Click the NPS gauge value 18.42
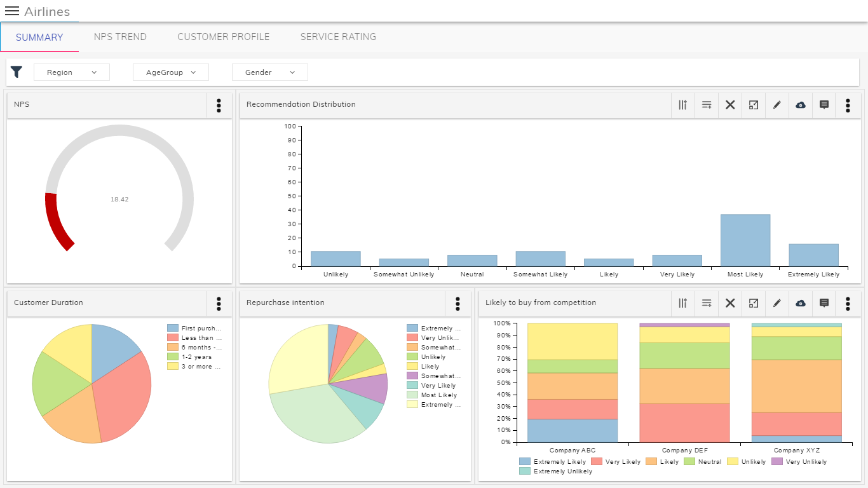 (x=119, y=200)
